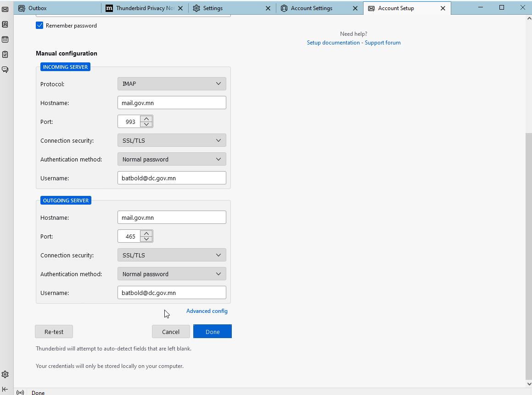The image size is (532, 395).
Task: Open incoming Connection security dropdown
Action: (172, 140)
